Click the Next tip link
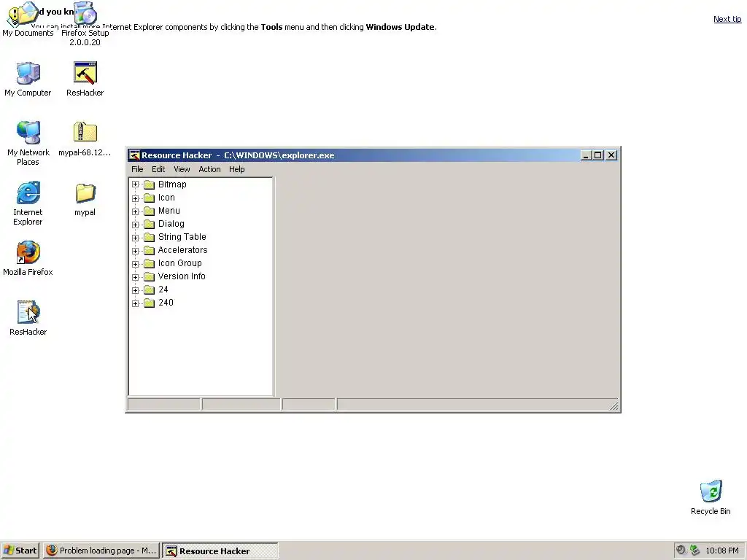This screenshot has height=560, width=747. click(x=727, y=19)
